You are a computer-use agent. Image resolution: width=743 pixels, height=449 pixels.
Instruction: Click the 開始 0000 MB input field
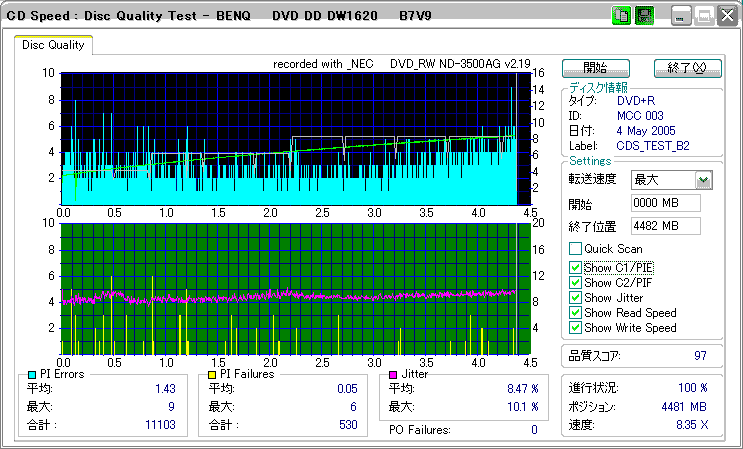click(x=665, y=204)
